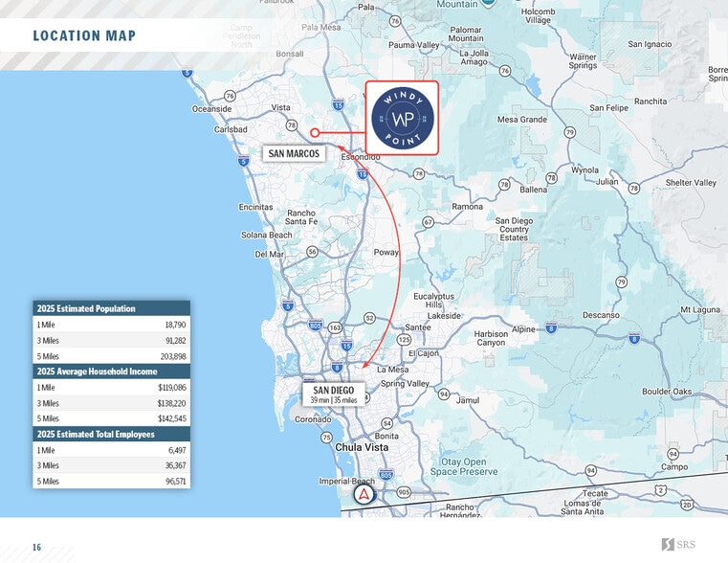Click the red triangle marker near Imperial Beach
The height and width of the screenshot is (563, 728).
[x=364, y=495]
